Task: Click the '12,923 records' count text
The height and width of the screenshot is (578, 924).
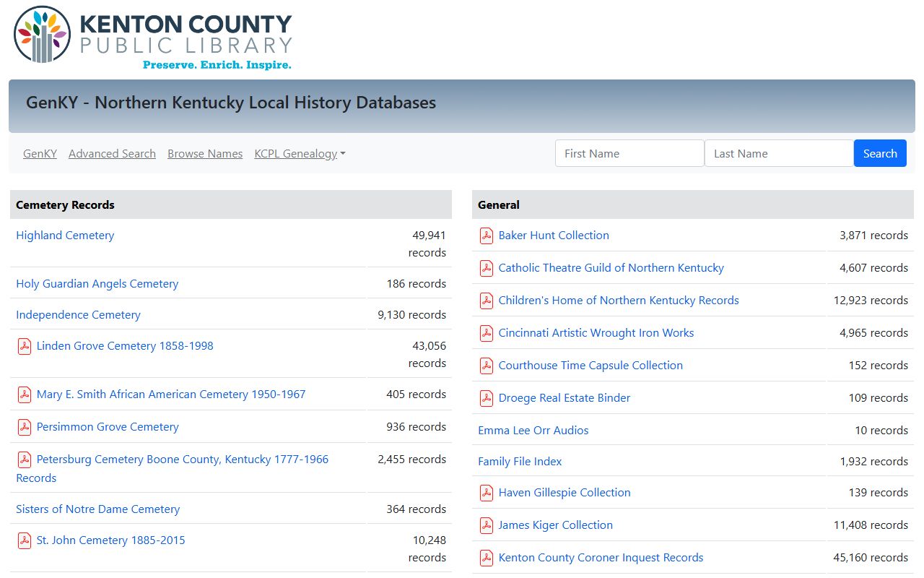Action: (871, 301)
